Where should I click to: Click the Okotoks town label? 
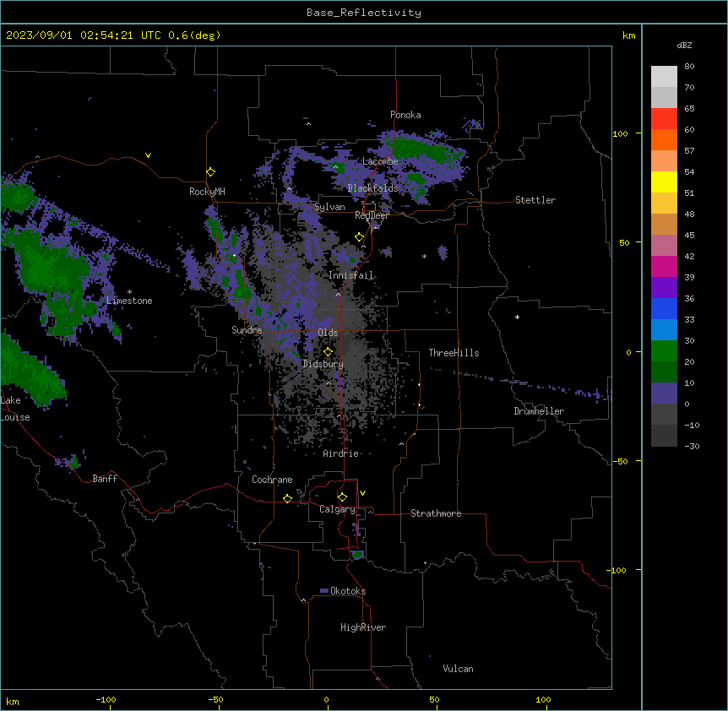[x=348, y=591]
